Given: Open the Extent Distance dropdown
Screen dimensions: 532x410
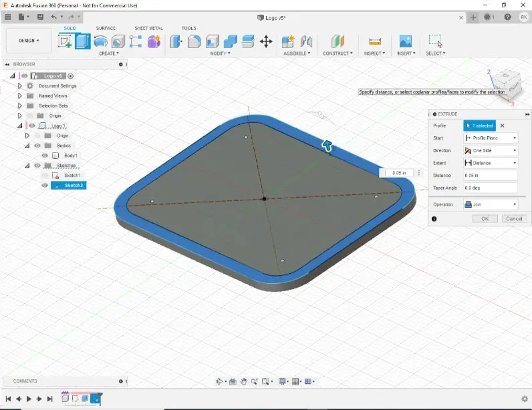Looking at the screenshot, I should coord(491,163).
